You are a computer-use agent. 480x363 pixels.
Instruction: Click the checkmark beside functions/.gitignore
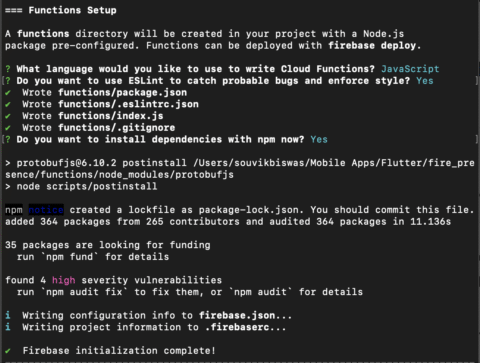tap(8, 128)
